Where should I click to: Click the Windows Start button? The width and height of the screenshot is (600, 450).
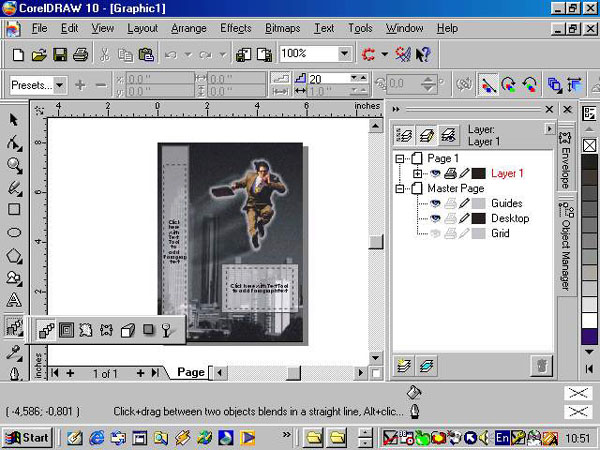click(x=27, y=437)
